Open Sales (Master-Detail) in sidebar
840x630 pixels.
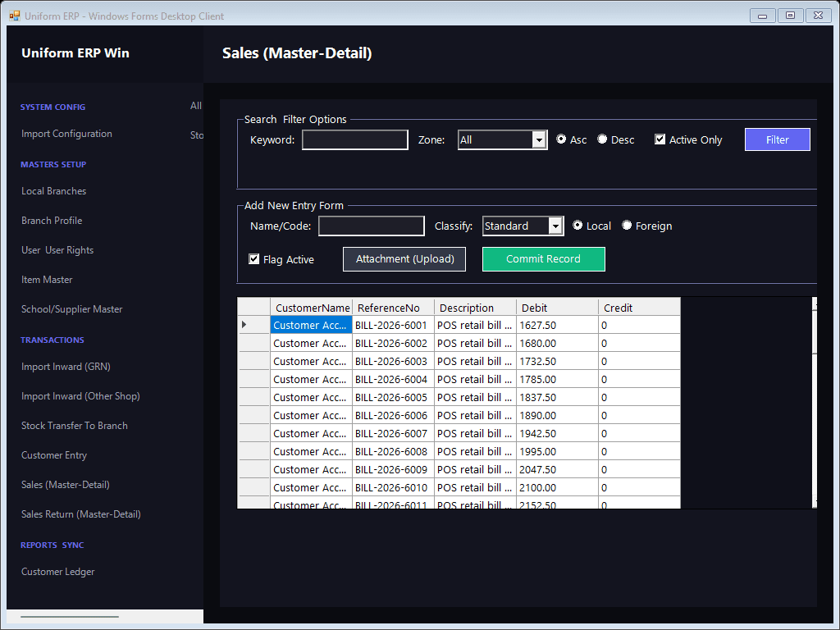66,484
